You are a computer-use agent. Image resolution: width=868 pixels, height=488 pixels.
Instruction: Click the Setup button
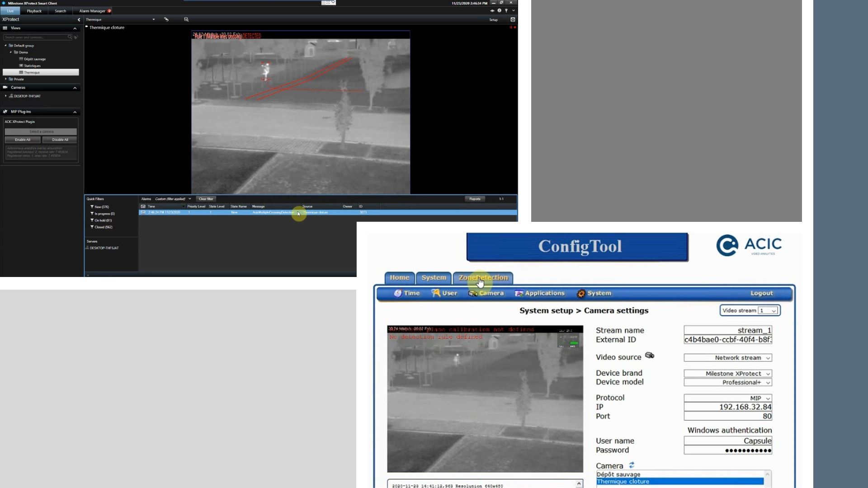point(493,19)
